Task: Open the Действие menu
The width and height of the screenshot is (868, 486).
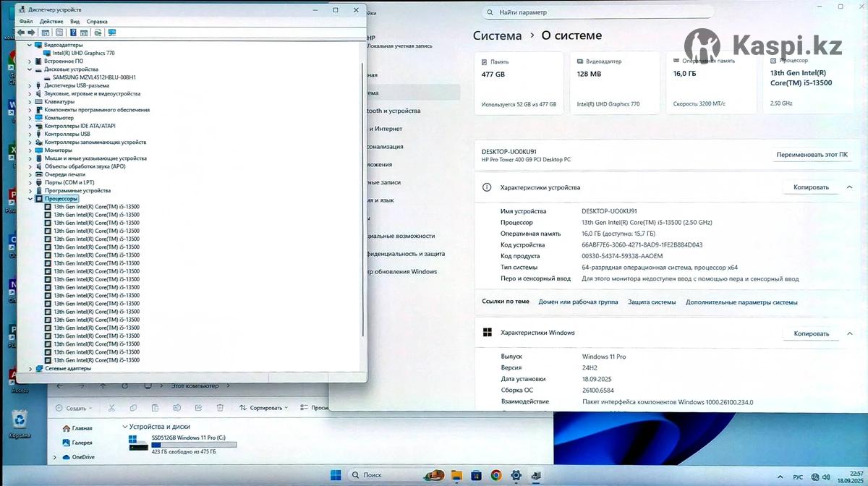Action: coord(51,22)
